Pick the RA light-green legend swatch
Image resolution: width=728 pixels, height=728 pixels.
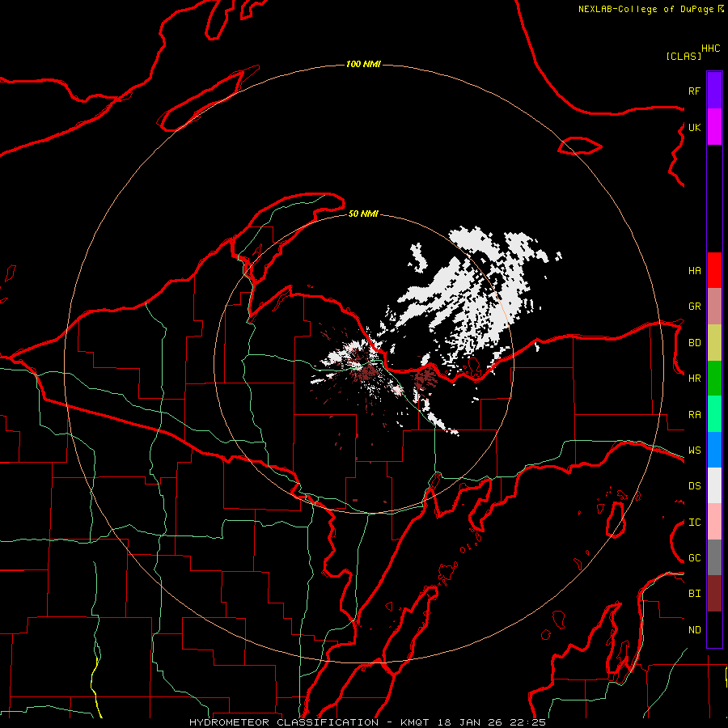click(714, 414)
